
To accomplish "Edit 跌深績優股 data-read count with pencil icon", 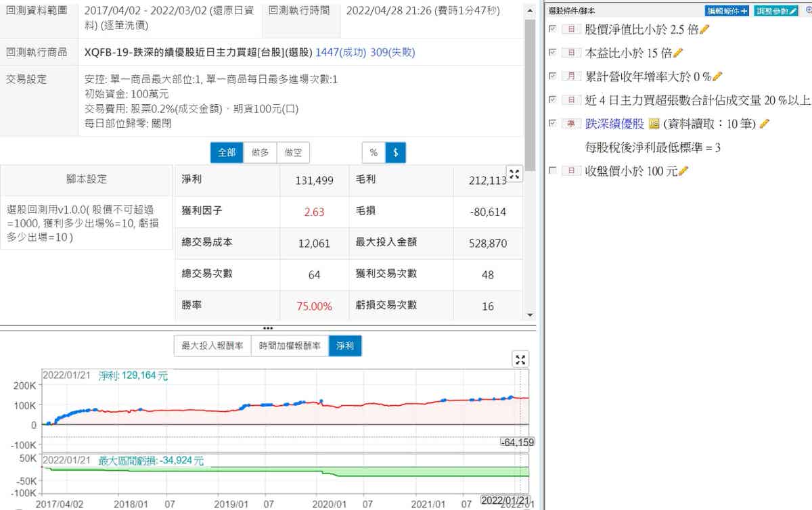I will 765,124.
